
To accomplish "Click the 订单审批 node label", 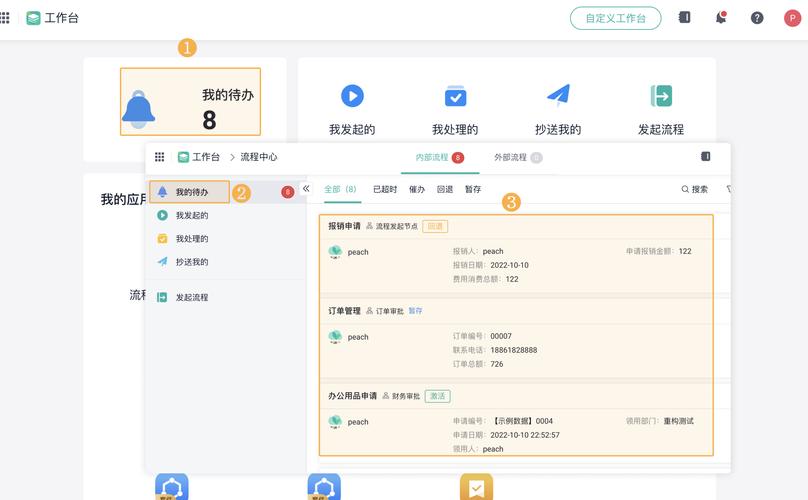I will [390, 311].
